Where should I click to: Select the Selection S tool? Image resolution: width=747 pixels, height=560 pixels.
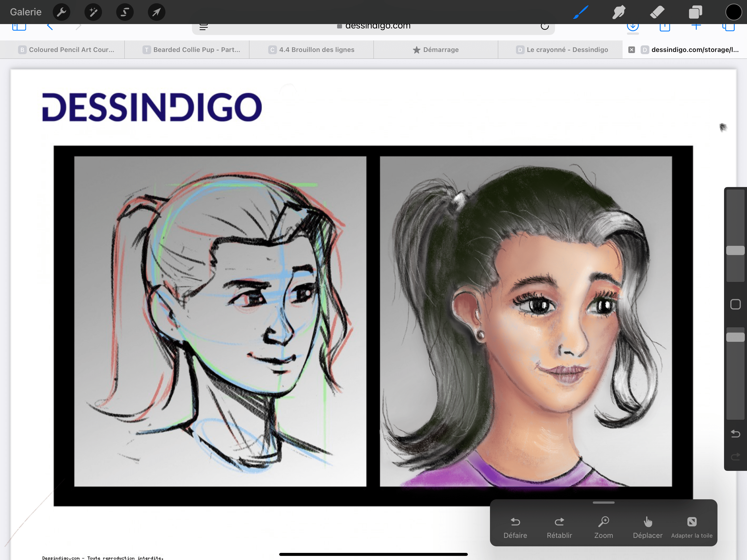click(x=125, y=13)
